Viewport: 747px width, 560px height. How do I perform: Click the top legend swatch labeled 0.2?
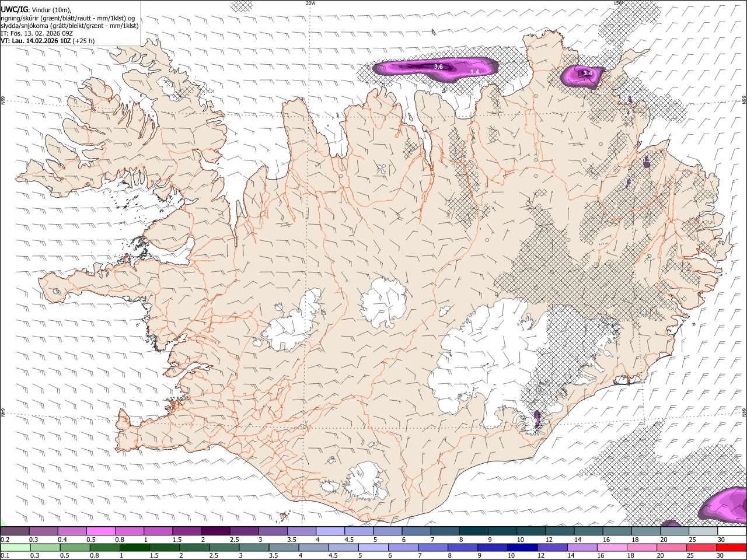[x=15, y=531]
